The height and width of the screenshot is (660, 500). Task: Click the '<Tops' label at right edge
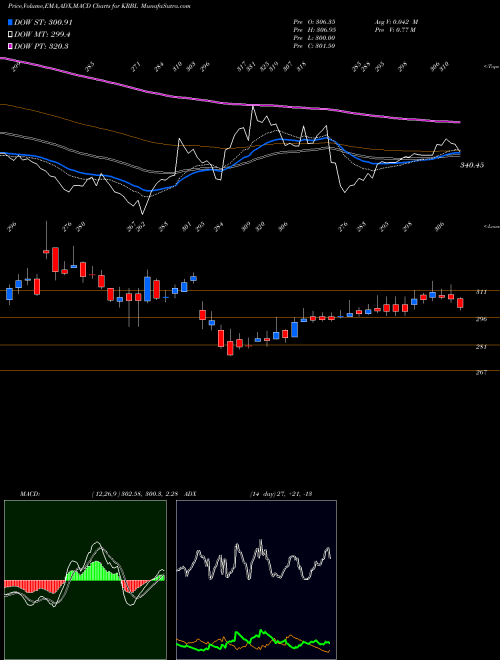491,67
